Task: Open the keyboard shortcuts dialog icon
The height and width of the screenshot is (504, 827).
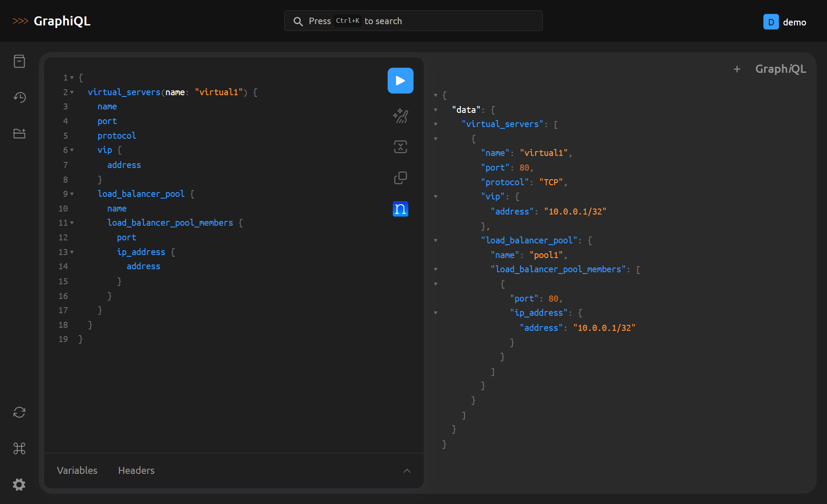Action: [19, 448]
